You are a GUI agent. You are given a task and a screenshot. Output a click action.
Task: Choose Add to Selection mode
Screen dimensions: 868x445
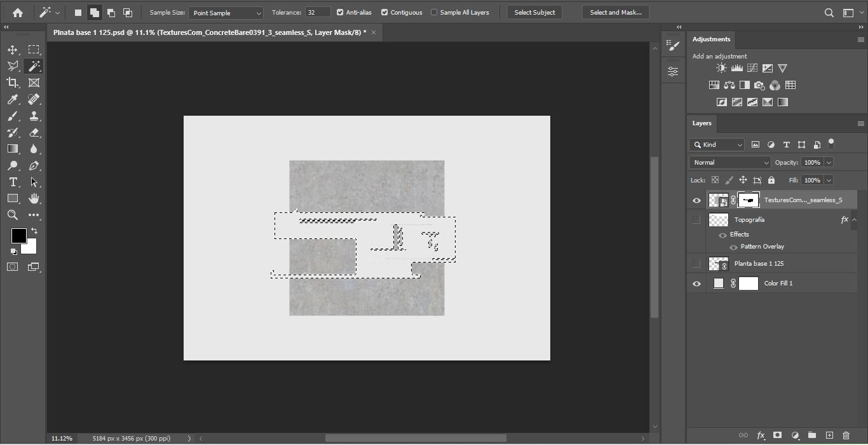[x=94, y=13]
